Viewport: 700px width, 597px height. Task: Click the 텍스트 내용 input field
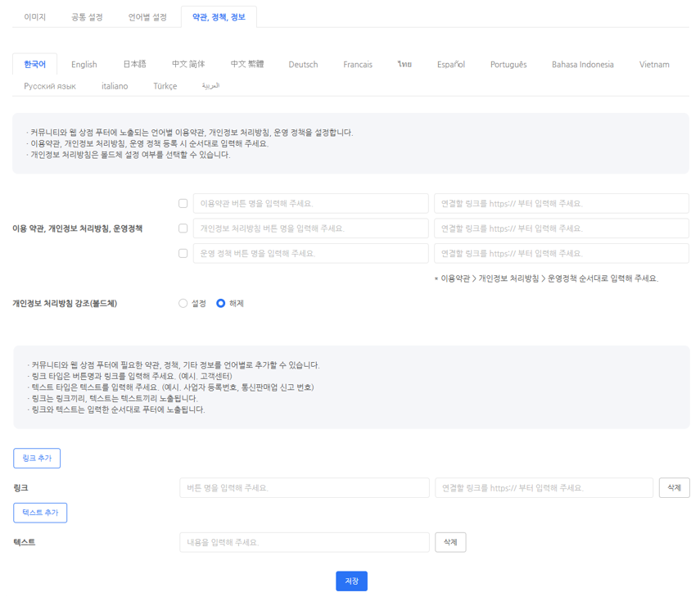(305, 542)
